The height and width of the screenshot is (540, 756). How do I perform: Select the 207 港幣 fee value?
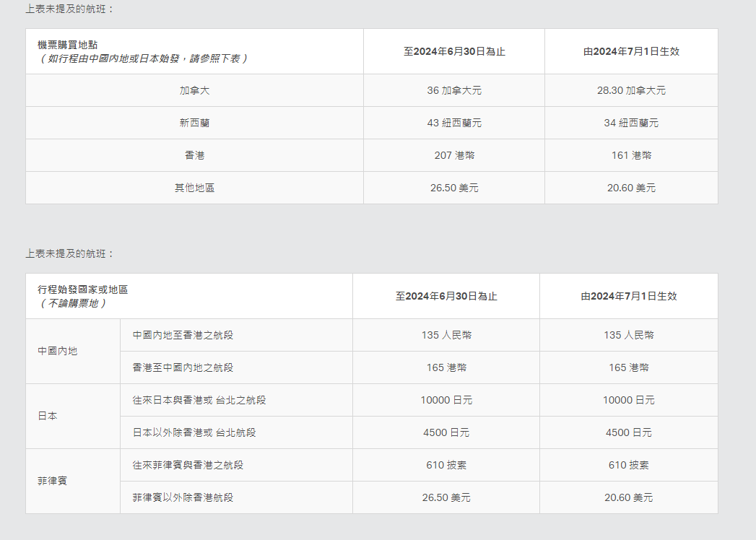(453, 155)
